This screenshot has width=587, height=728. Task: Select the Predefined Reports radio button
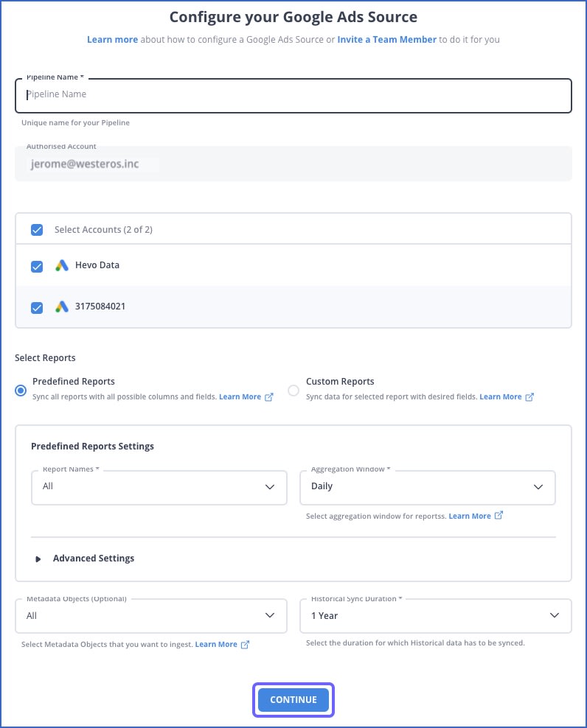(x=21, y=391)
